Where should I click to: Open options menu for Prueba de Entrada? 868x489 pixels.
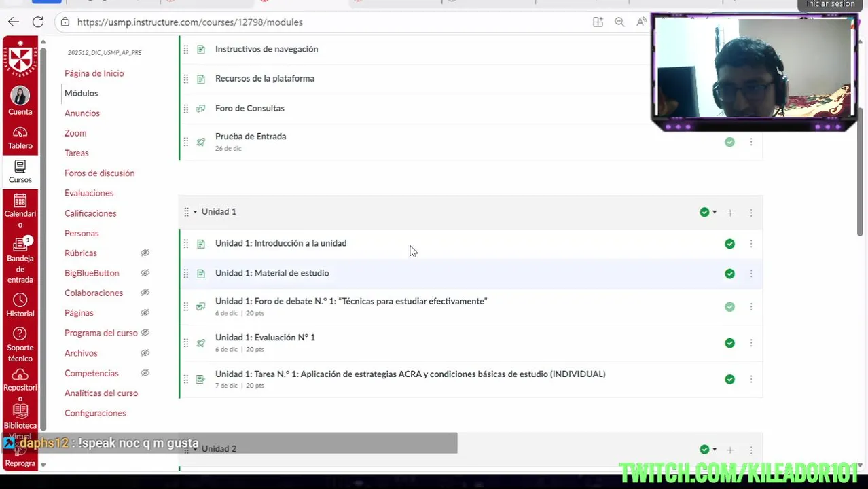751,142
